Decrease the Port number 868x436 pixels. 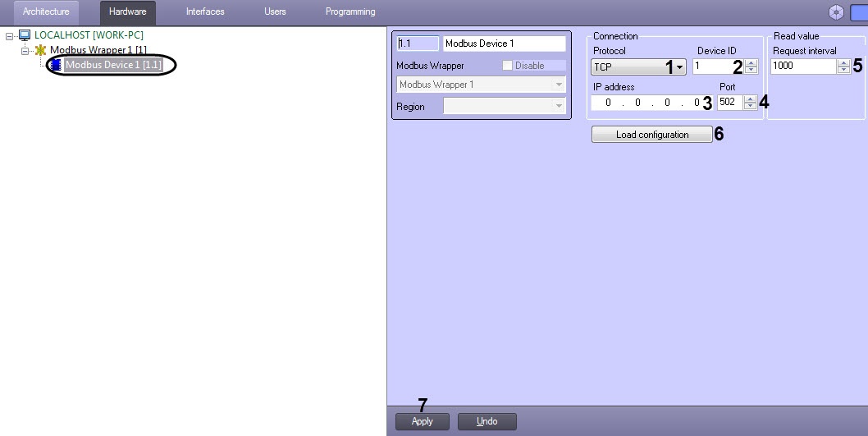click(750, 106)
